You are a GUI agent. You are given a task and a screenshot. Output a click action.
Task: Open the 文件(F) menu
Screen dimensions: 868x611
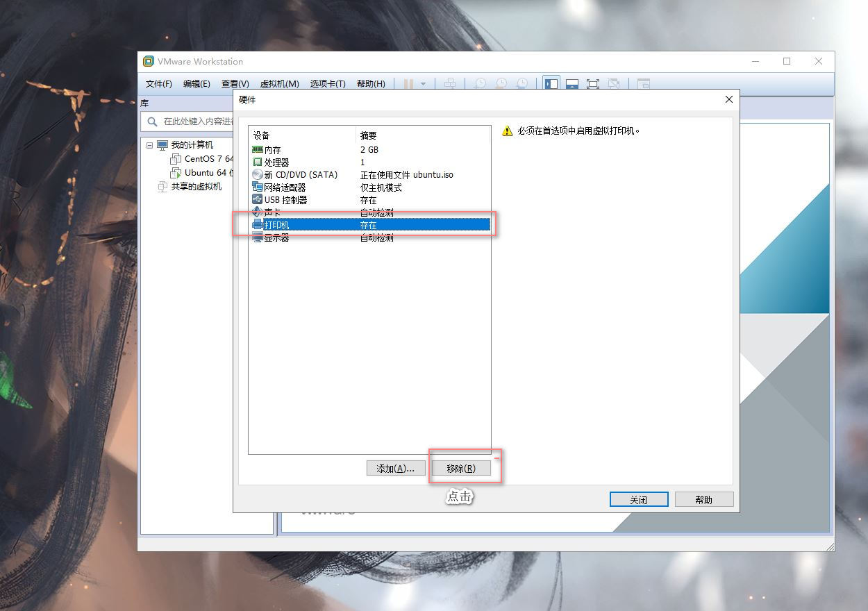click(158, 84)
